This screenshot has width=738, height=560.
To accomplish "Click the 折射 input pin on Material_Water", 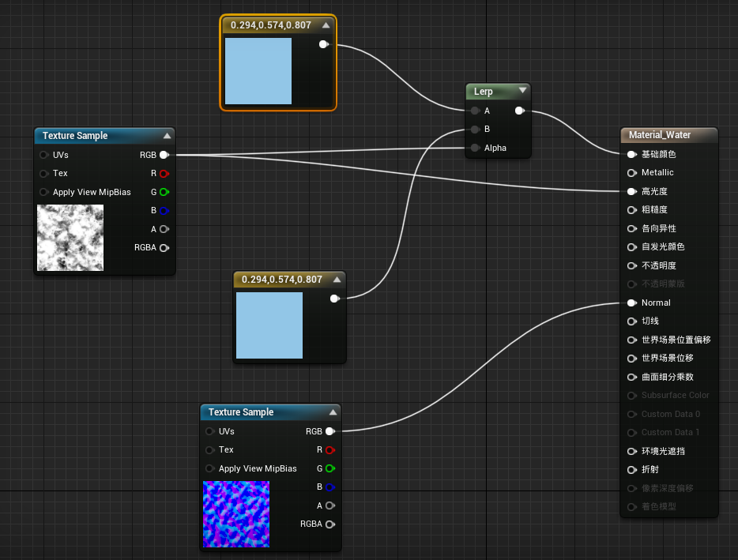I will [x=630, y=469].
